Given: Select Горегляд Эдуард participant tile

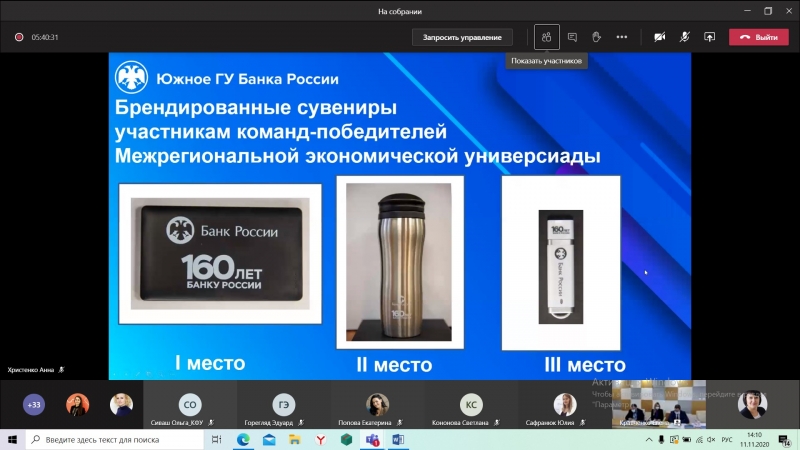Looking at the screenshot, I should coord(284,405).
